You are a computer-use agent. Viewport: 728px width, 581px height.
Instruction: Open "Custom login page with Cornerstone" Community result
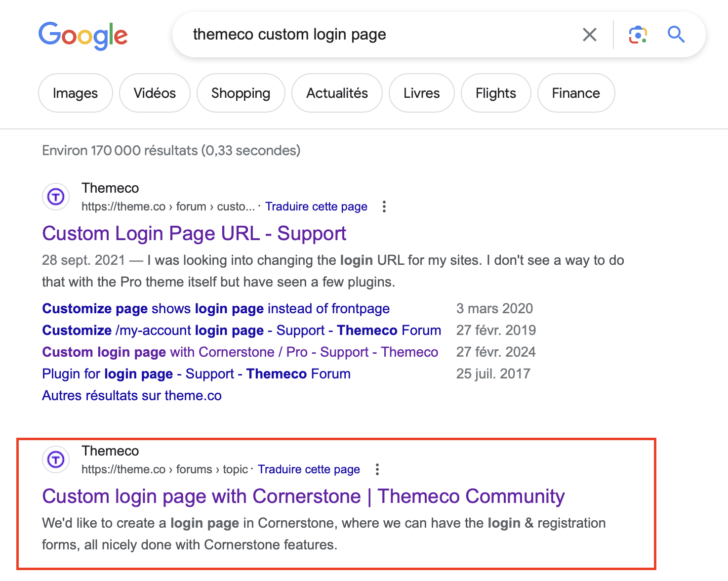point(303,496)
